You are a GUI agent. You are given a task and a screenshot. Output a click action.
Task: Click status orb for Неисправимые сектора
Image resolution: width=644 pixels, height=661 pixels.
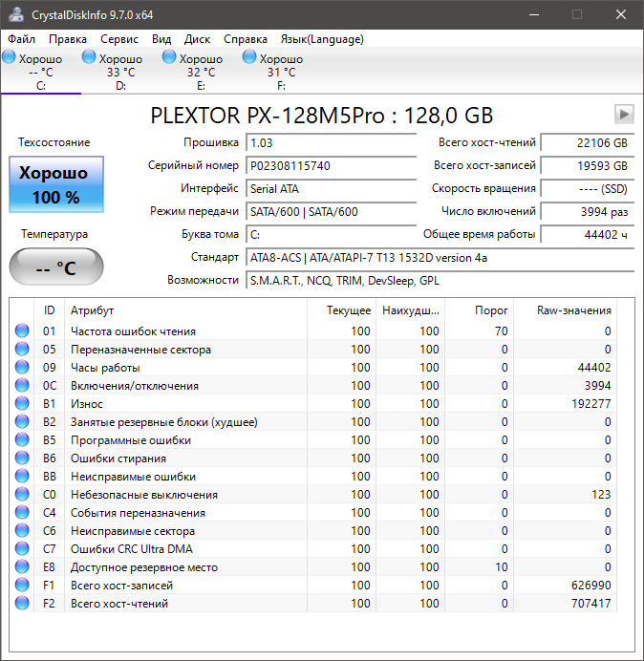[22, 530]
